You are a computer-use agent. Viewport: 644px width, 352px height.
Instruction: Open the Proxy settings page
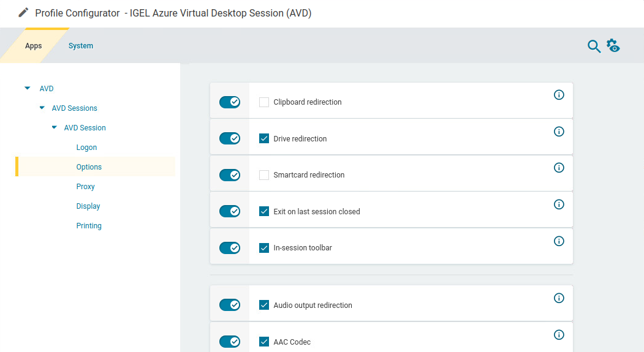point(86,187)
